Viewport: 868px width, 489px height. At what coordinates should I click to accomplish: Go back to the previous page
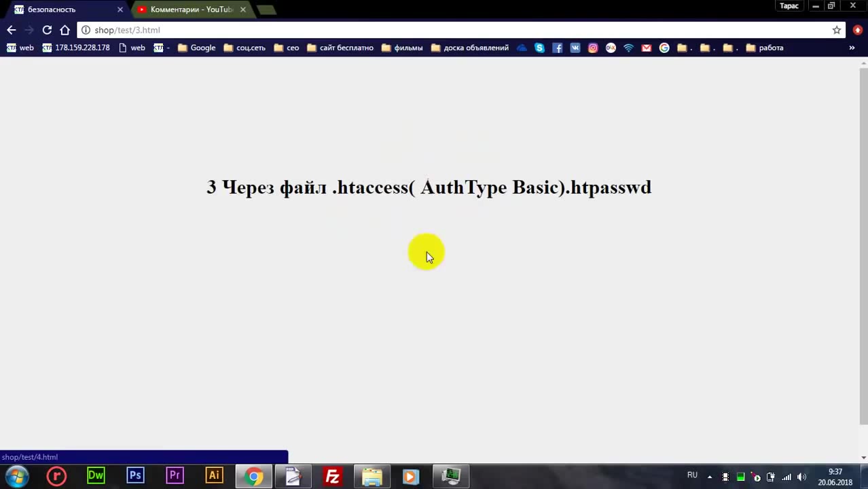click(11, 30)
